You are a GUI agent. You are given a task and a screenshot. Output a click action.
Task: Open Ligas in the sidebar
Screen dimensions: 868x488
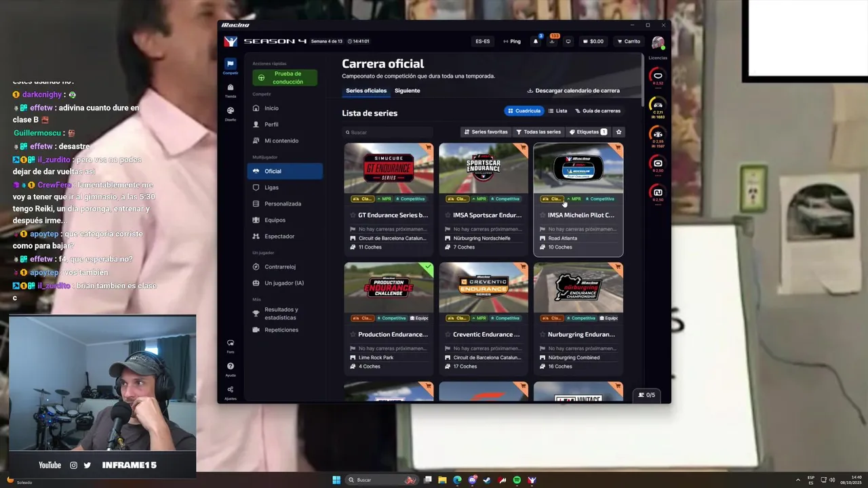click(285, 187)
